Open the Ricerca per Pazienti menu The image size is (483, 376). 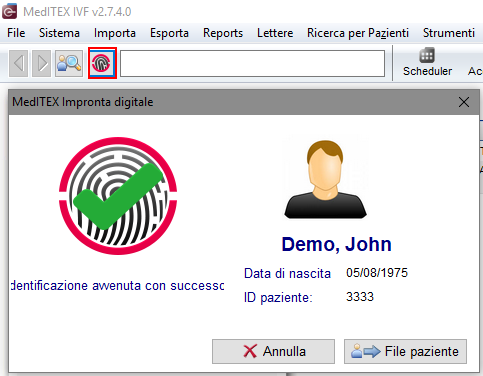358,33
